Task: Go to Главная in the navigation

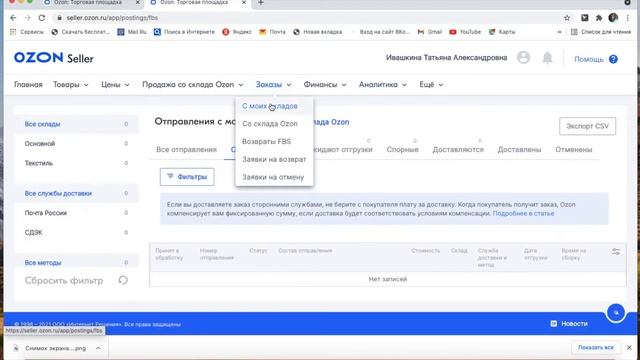Action: (x=28, y=84)
